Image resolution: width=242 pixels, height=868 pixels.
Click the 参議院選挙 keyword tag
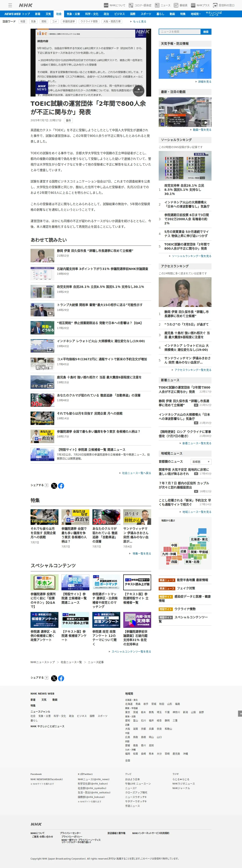[69, 21]
